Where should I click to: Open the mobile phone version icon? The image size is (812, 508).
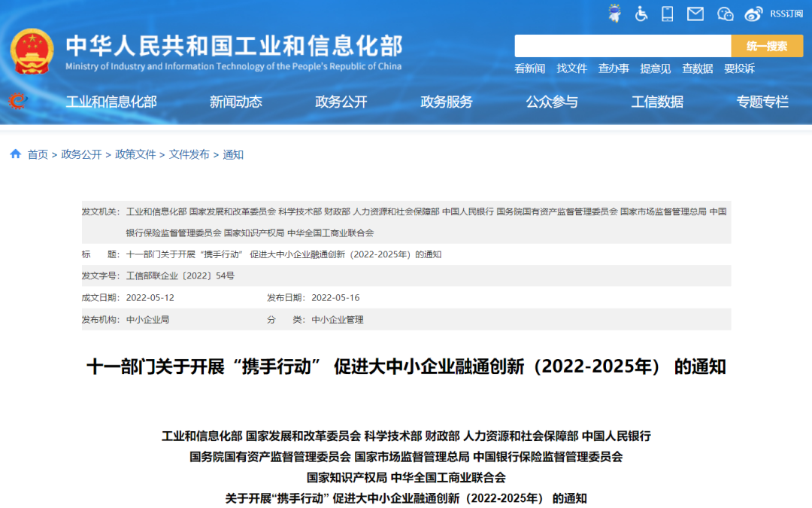point(667,14)
